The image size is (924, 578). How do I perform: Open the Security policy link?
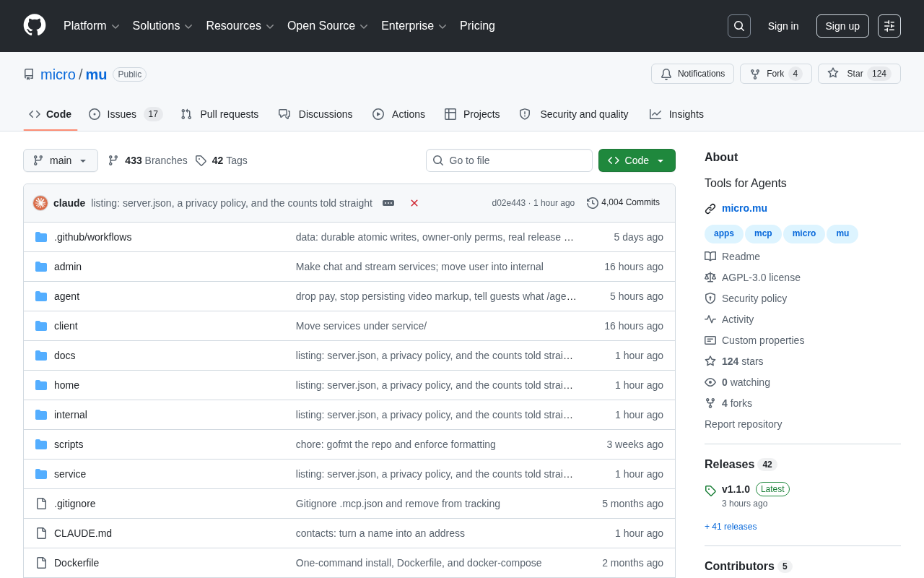pyautogui.click(x=746, y=298)
